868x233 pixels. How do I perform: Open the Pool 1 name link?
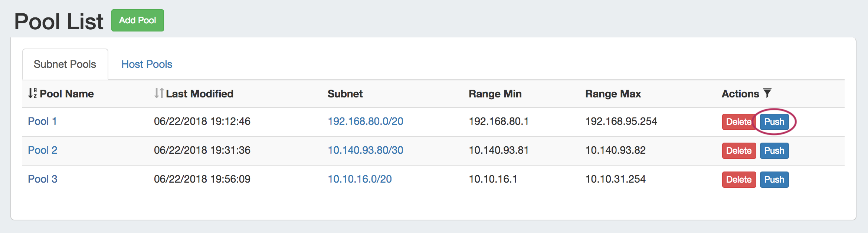pos(42,122)
